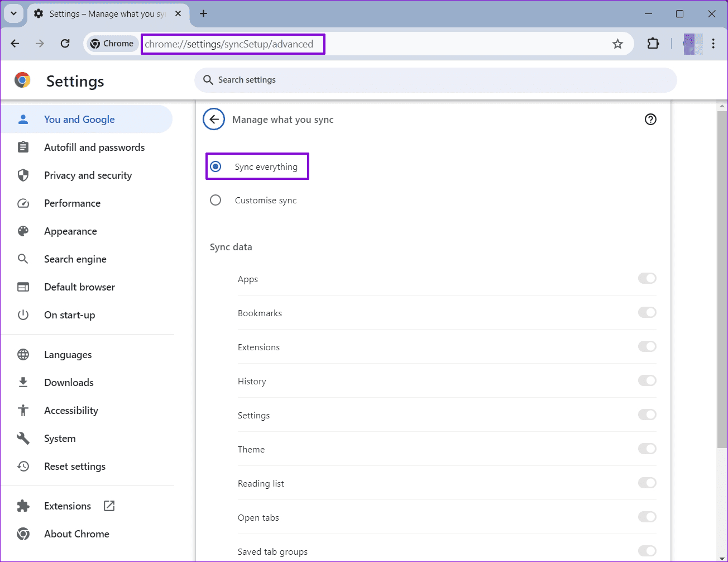This screenshot has height=562, width=728.
Task: Select the Customise sync radio button
Action: [x=215, y=200]
